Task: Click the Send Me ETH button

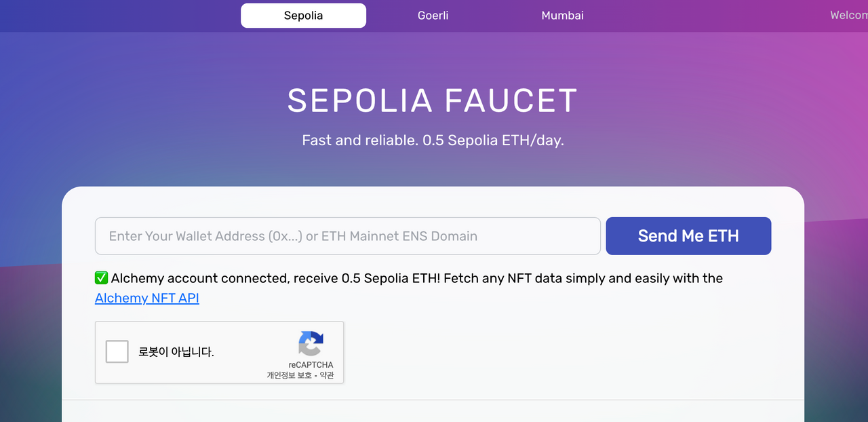Action: [x=688, y=236]
